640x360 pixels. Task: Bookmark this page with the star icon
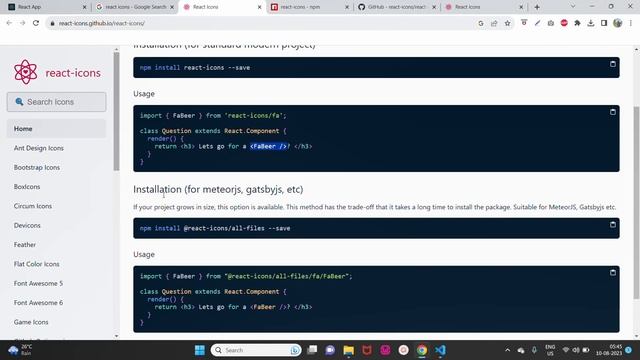coord(507,23)
